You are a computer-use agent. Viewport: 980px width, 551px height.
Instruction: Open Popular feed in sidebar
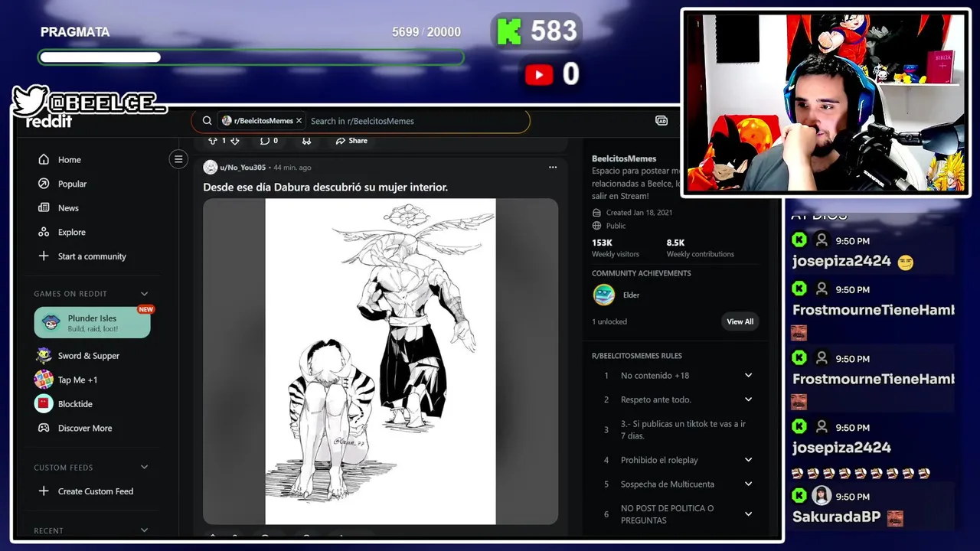tap(72, 184)
